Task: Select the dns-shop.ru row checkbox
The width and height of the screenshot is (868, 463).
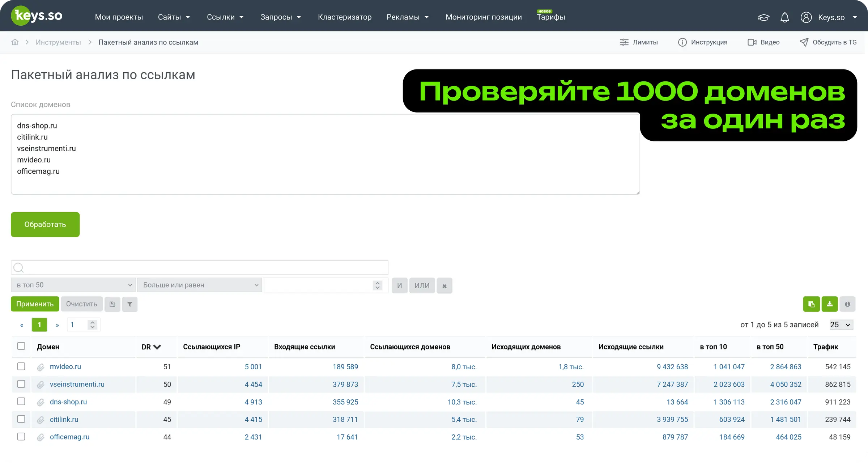Action: [21, 402]
